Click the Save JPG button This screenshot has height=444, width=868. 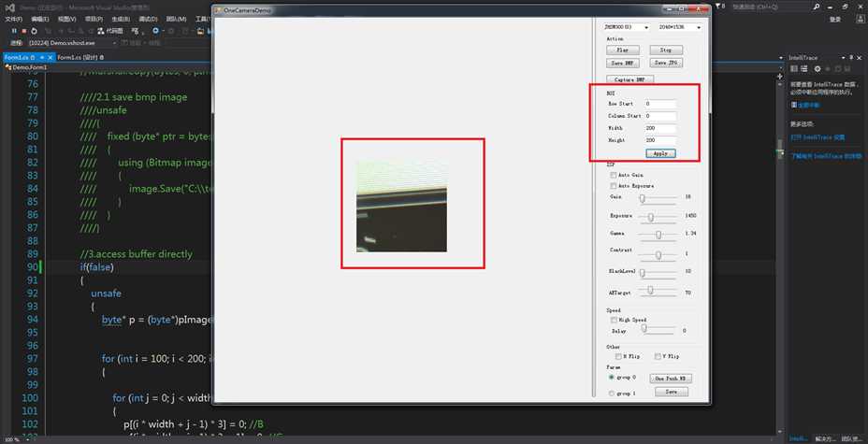[666, 63]
